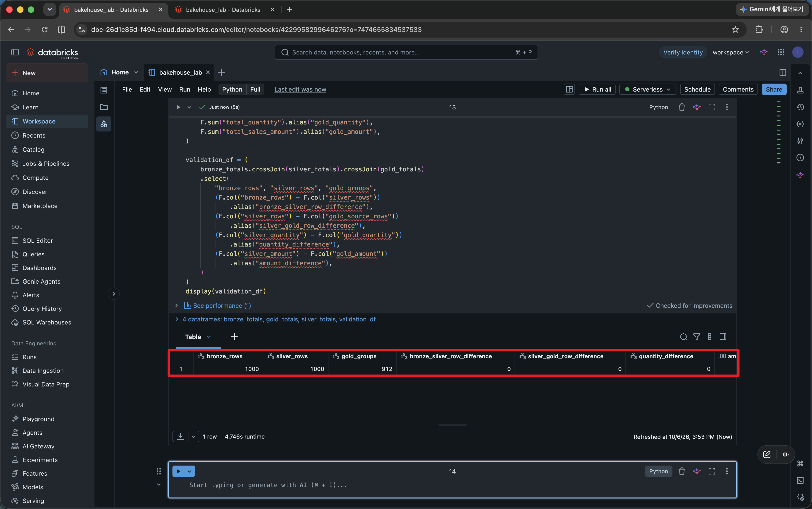Open the Serverless compute dropdown

648,89
